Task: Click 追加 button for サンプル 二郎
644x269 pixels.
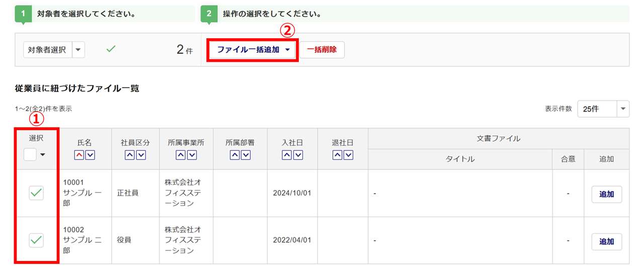Action: click(x=606, y=241)
